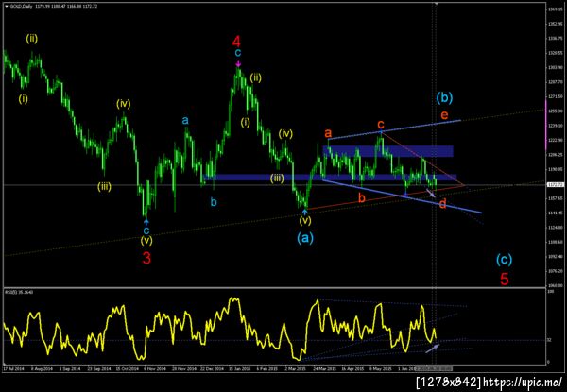Click the grey arrow pointing toward orange d
Screen dimensions: 567x392
430,193
